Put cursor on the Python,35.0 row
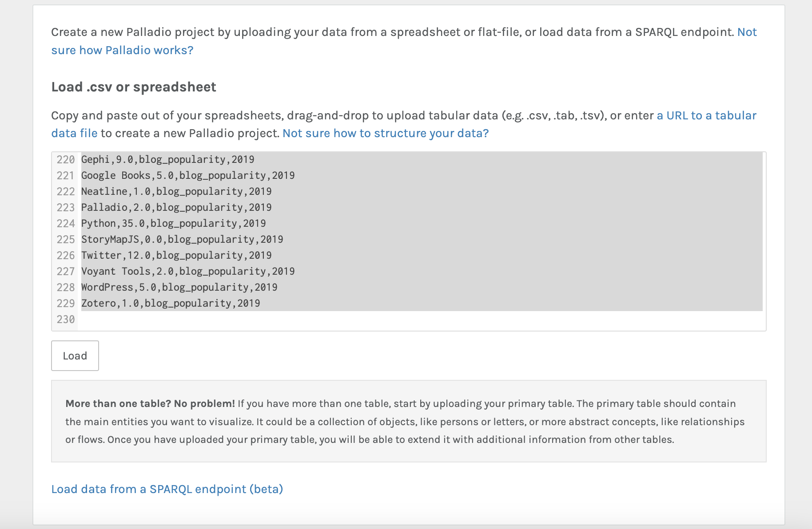 pos(173,224)
